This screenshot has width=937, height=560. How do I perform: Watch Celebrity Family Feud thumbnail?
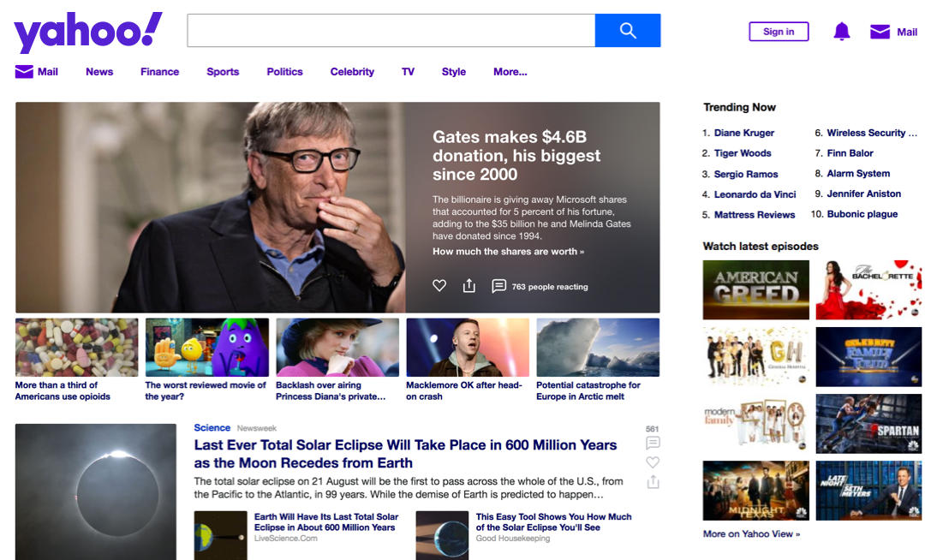pyautogui.click(x=868, y=357)
